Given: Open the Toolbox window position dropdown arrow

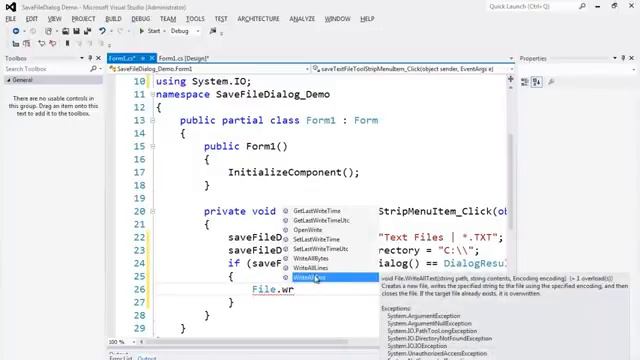Looking at the screenshot, I should tap(82, 58).
